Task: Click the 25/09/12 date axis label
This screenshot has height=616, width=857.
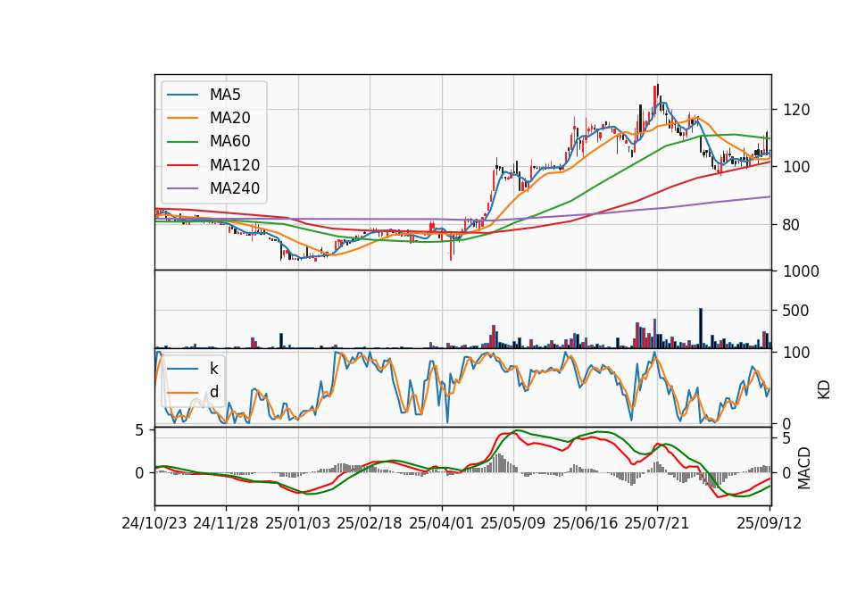Action: point(770,523)
